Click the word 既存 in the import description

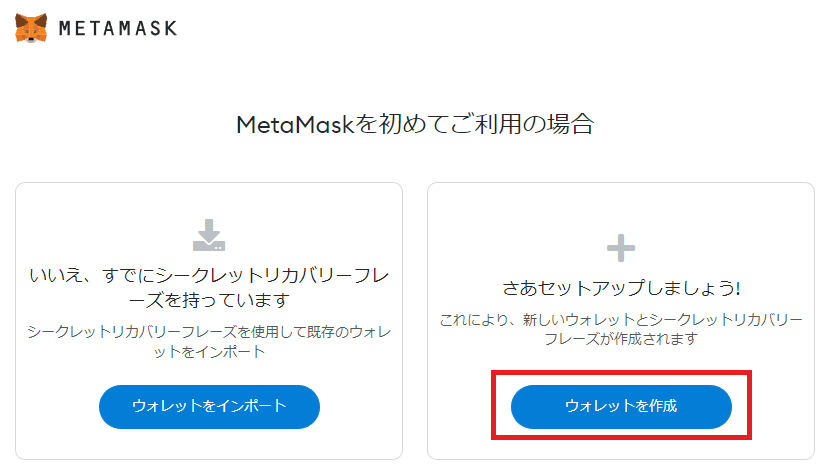(x=320, y=332)
